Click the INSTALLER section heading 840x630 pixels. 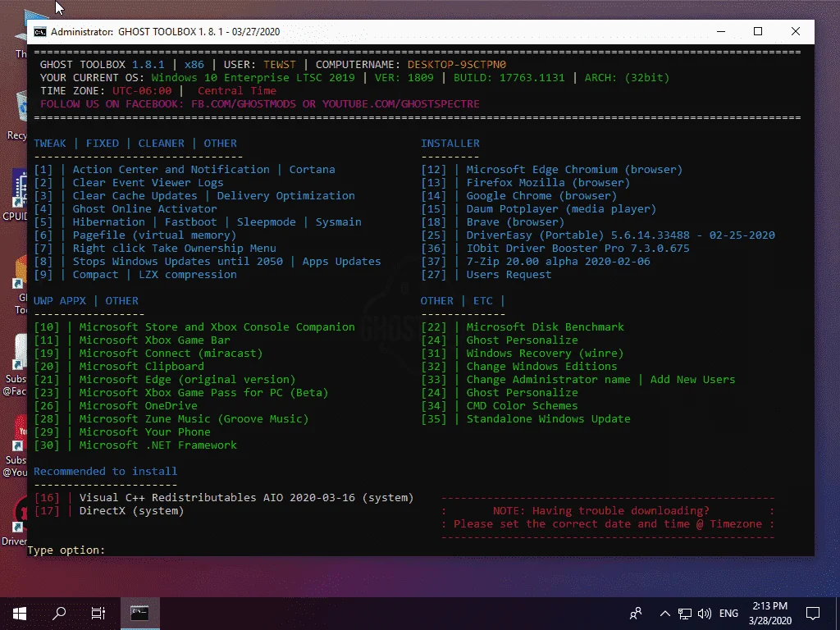click(450, 143)
